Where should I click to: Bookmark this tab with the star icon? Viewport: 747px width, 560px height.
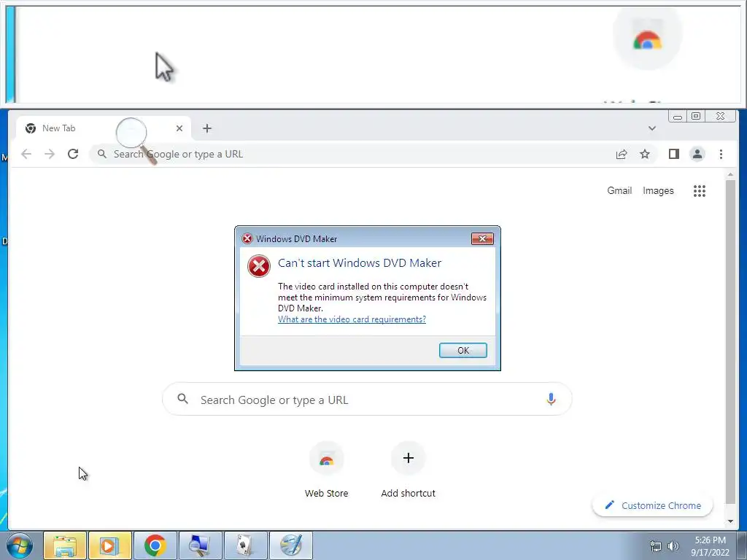click(x=645, y=154)
